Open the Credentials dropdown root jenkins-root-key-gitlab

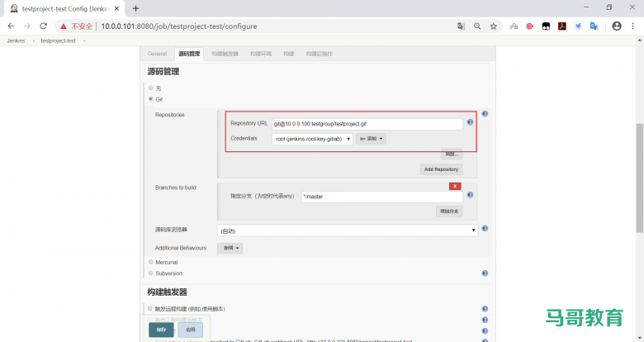click(312, 139)
